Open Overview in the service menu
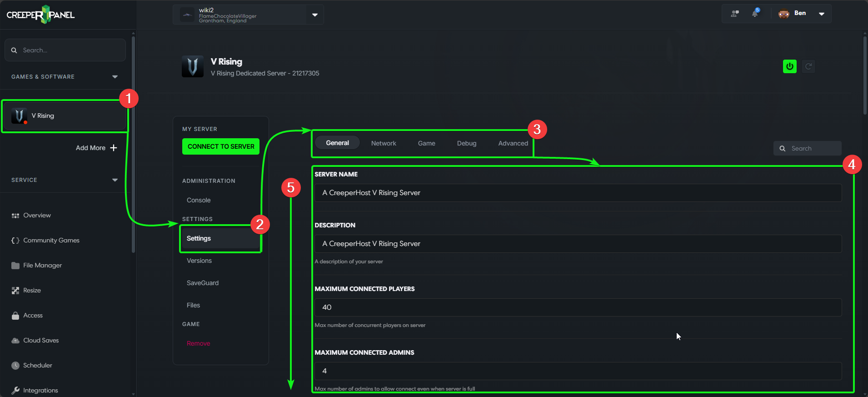This screenshot has height=397, width=868. 37,216
